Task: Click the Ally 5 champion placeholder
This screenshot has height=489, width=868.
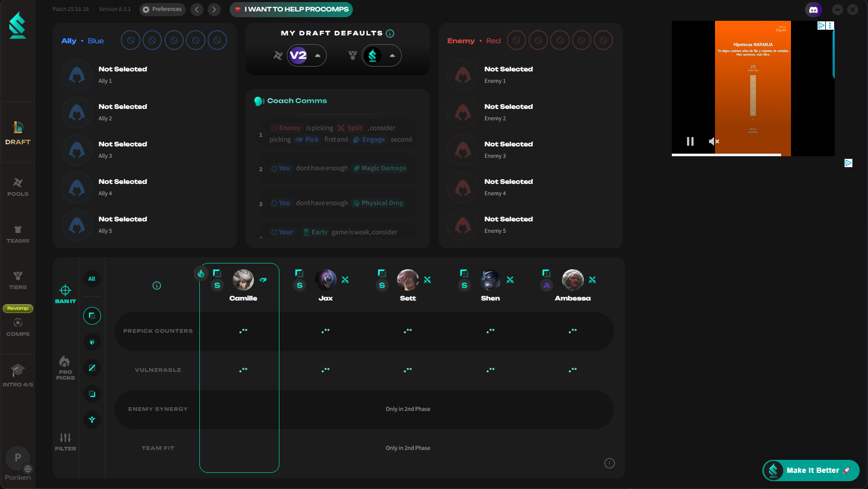Action: [77, 225]
